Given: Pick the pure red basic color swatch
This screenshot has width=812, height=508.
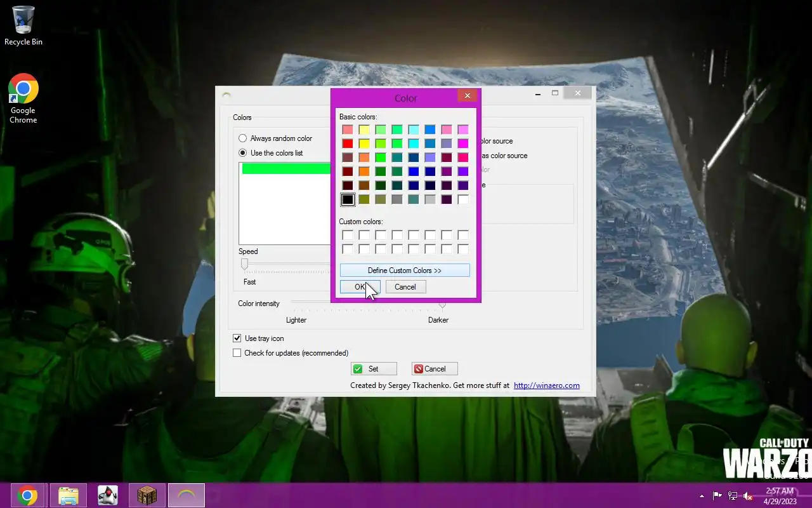Looking at the screenshot, I should point(348,144).
